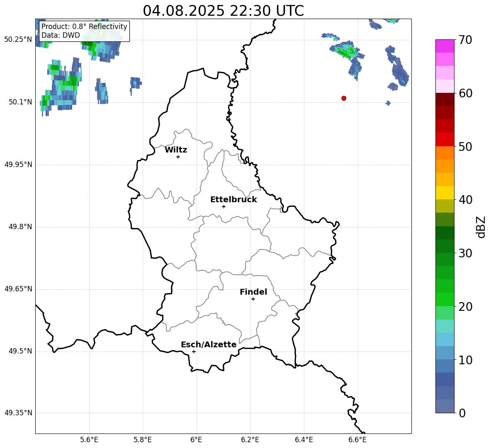The width and height of the screenshot is (491, 448).
Task: Click the Findel station label
Action: pos(253,292)
